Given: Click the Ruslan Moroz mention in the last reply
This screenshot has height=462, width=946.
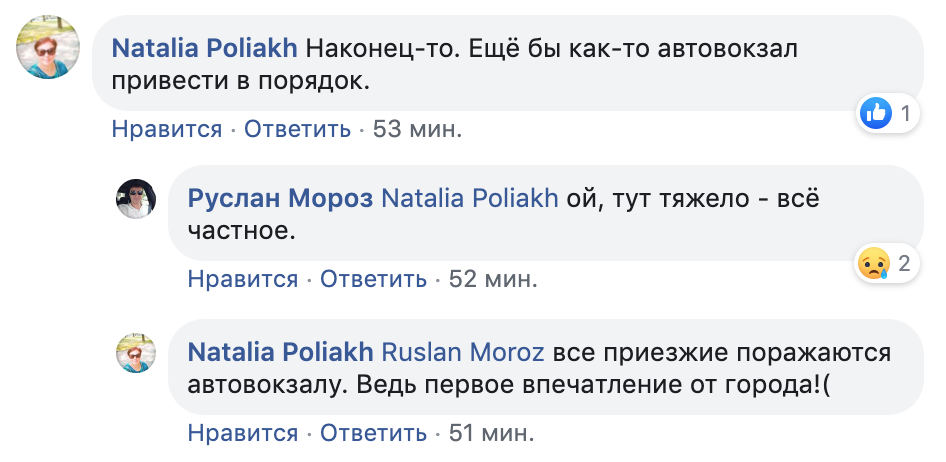Looking at the screenshot, I should point(465,352).
